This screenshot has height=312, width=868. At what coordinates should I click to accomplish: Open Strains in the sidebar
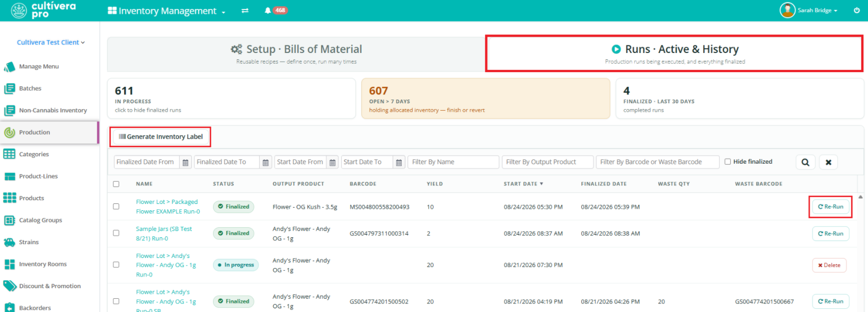29,242
